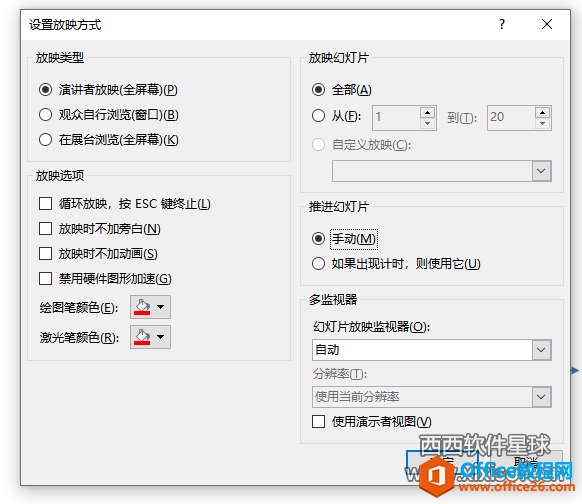Screen dimensions: 582x504
Task: Open 激光笔颜色 dropdown arrow
Action: point(161,337)
